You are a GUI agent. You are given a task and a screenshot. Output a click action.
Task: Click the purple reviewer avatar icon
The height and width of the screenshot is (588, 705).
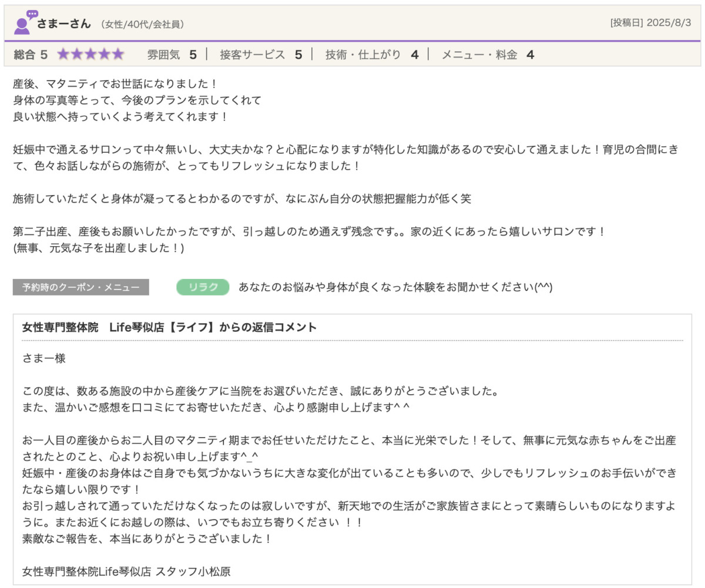24,23
